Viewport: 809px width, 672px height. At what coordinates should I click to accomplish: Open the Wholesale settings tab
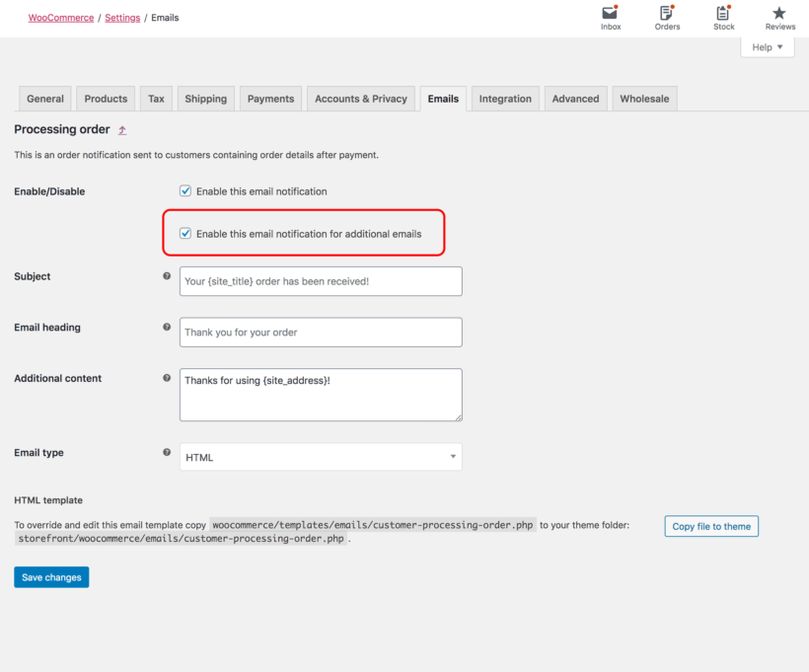[x=643, y=98]
